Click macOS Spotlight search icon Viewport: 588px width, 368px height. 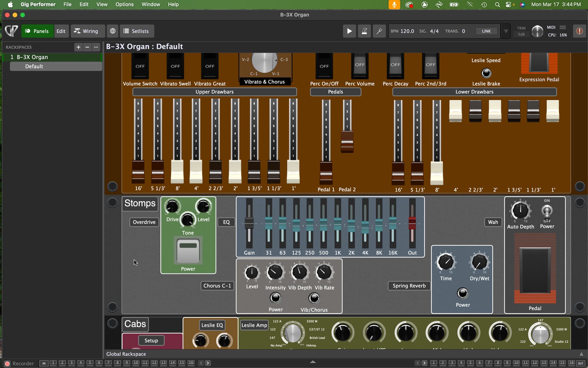pyautogui.click(x=497, y=5)
